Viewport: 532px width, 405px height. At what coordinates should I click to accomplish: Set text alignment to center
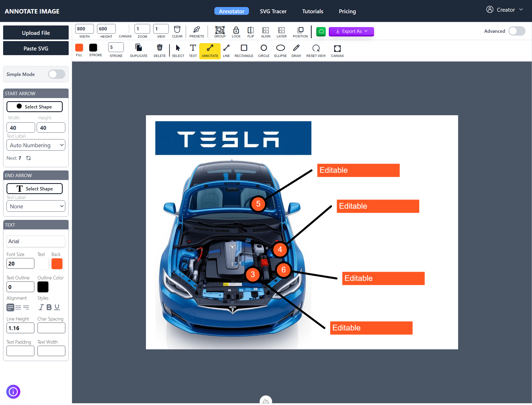coord(18,307)
